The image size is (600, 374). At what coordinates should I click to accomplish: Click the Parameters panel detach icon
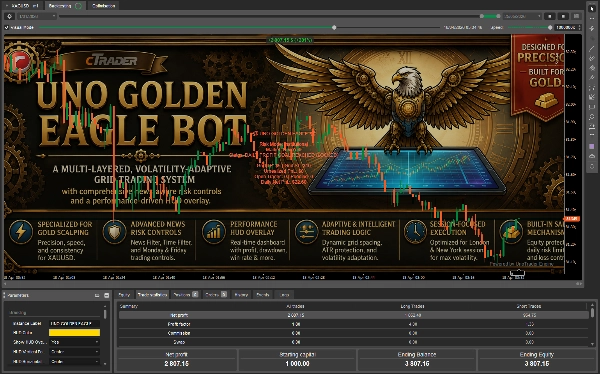pos(97,295)
